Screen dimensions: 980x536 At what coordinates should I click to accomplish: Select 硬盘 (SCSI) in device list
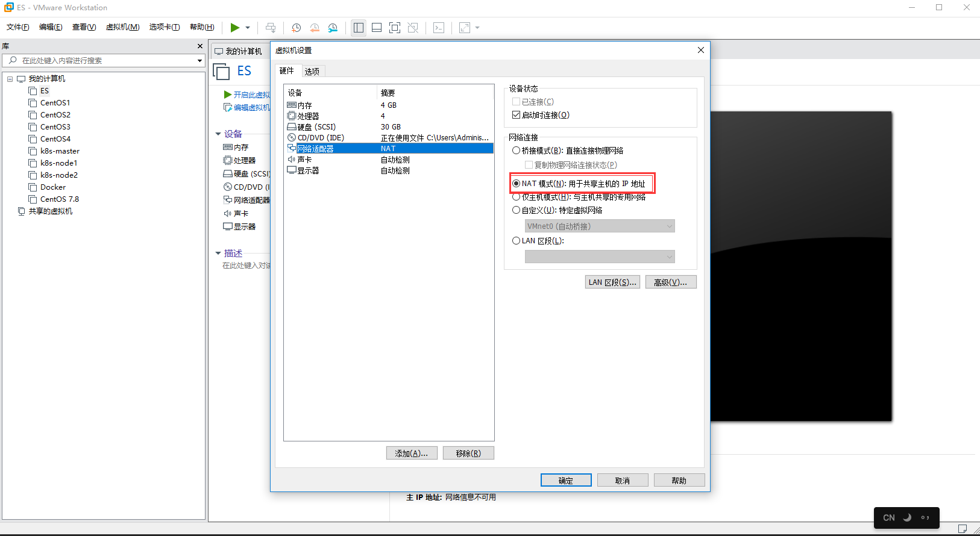(x=316, y=127)
